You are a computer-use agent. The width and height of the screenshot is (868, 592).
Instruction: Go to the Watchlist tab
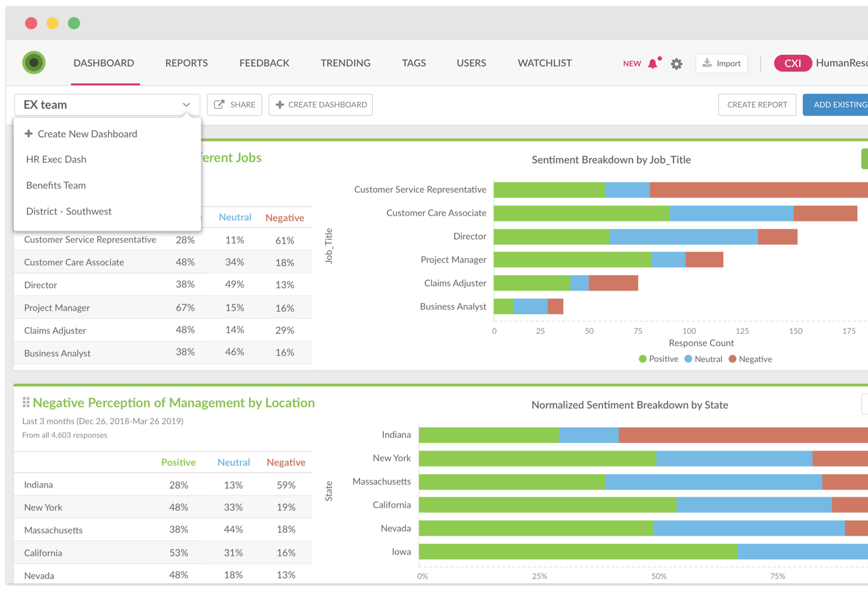(x=544, y=63)
